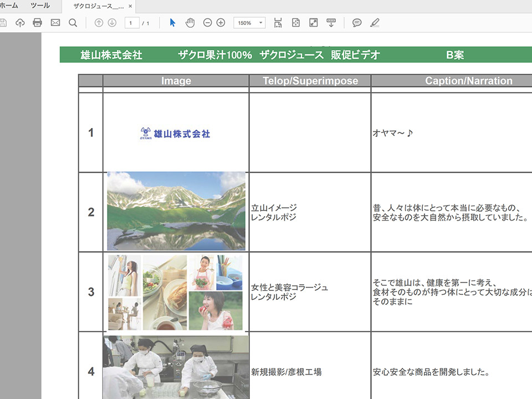Click the Caption/Narration column header
The width and height of the screenshot is (532, 399).
pyautogui.click(x=469, y=81)
